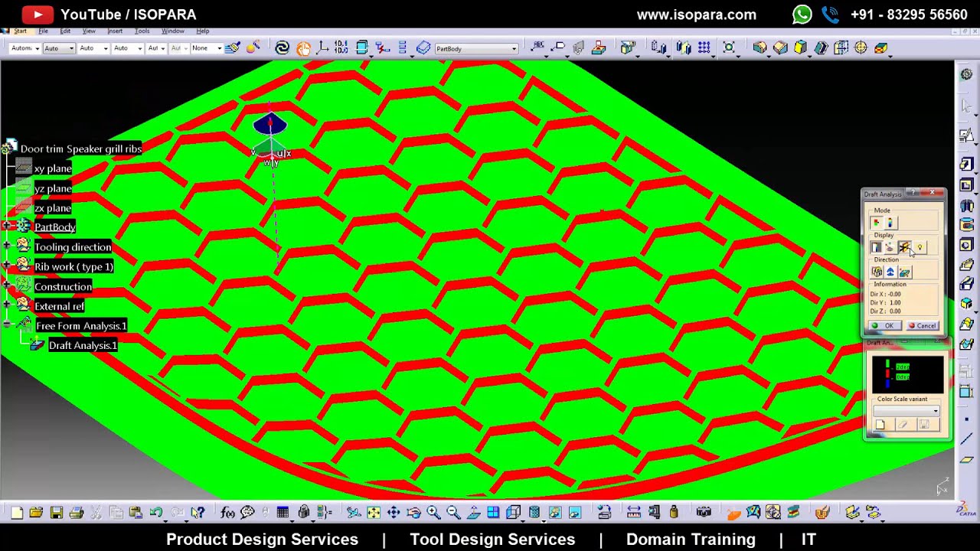Toggle the color scale display button

click(x=877, y=247)
